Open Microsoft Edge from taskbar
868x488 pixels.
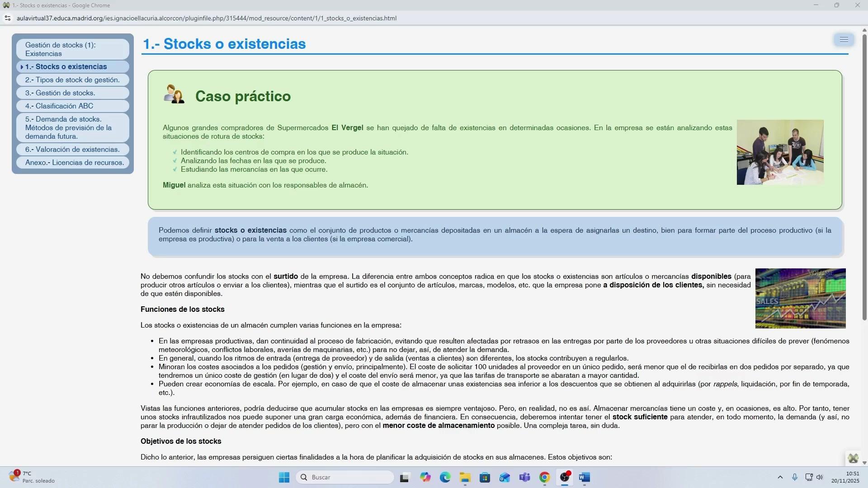[x=445, y=478]
